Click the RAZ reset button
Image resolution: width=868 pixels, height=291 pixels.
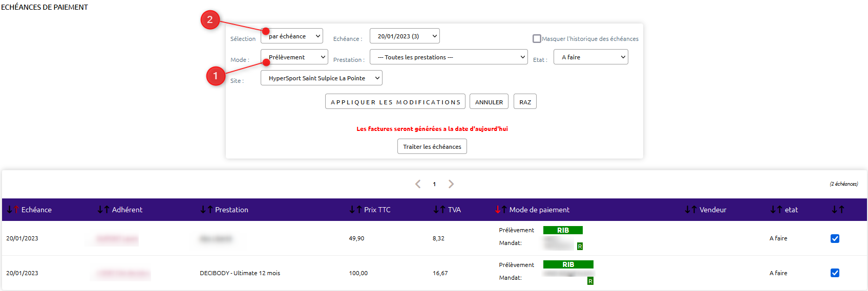(525, 102)
